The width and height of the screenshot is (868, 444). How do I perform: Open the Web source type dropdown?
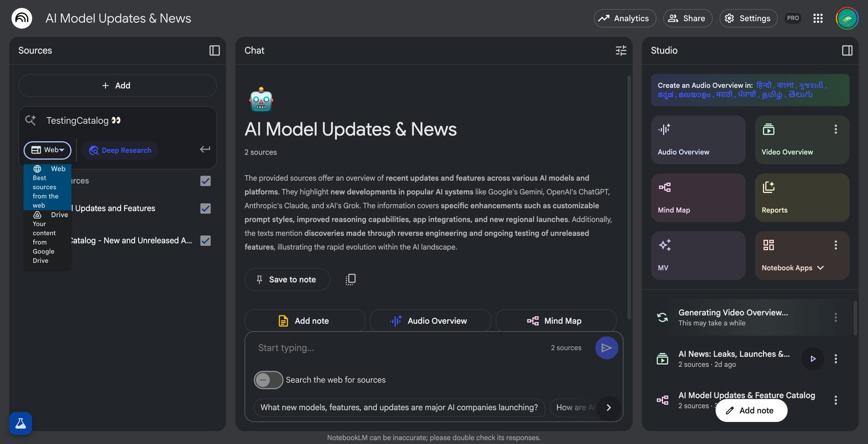[x=48, y=150]
